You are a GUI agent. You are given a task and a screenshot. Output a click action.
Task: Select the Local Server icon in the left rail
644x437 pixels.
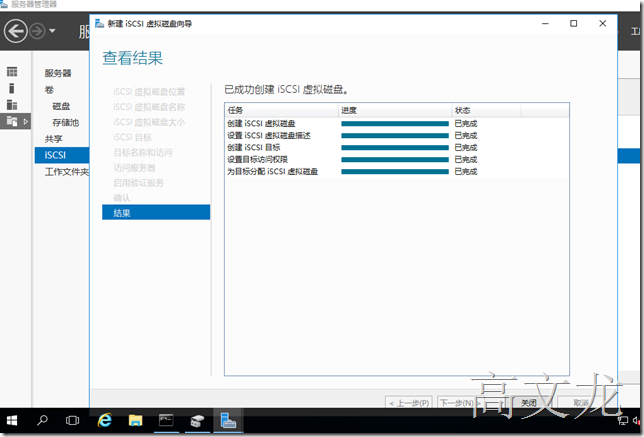12,88
